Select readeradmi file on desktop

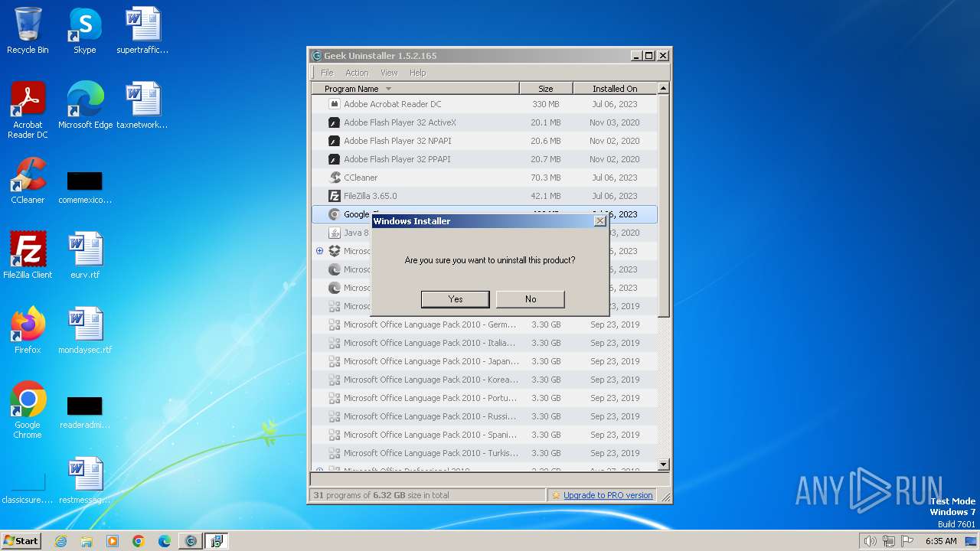click(85, 412)
